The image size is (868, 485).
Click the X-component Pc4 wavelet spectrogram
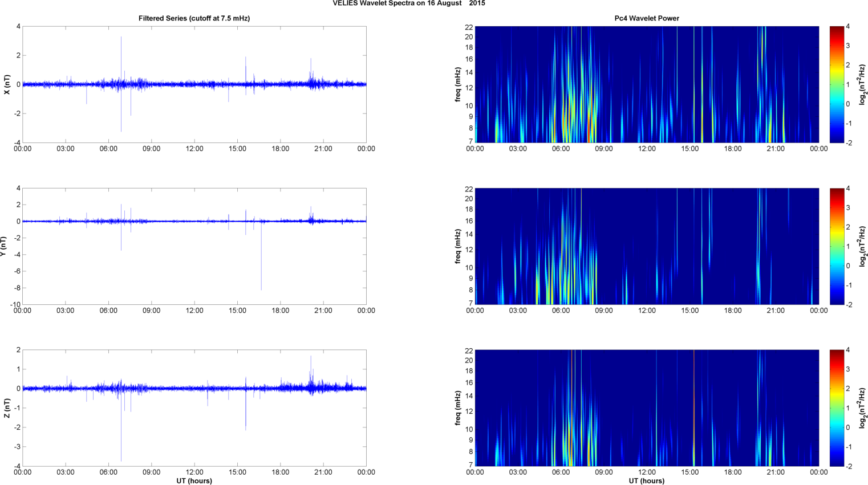point(647,84)
